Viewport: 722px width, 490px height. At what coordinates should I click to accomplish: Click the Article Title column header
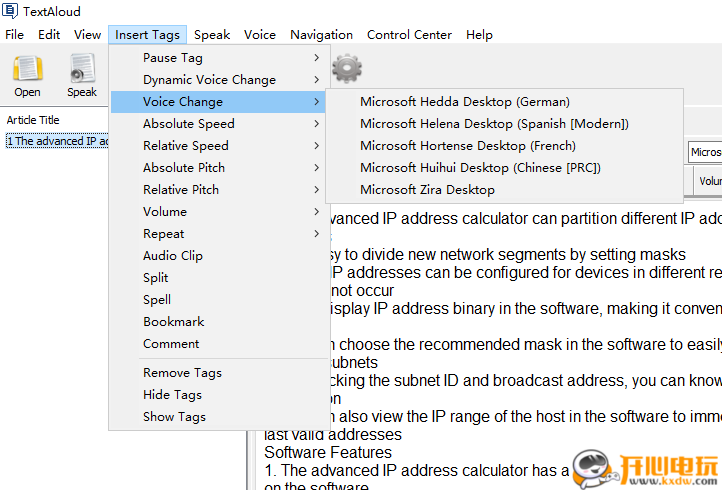(x=33, y=120)
